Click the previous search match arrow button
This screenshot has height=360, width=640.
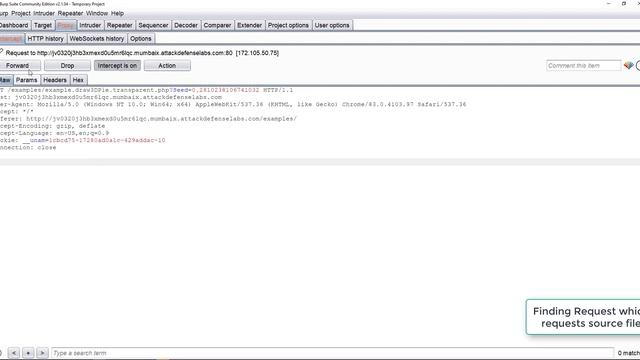13,353
